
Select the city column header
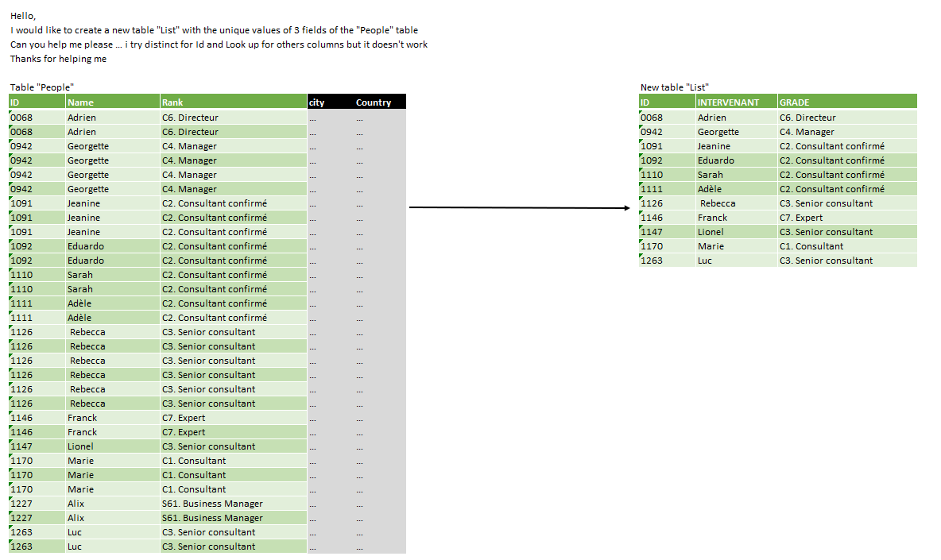point(331,102)
